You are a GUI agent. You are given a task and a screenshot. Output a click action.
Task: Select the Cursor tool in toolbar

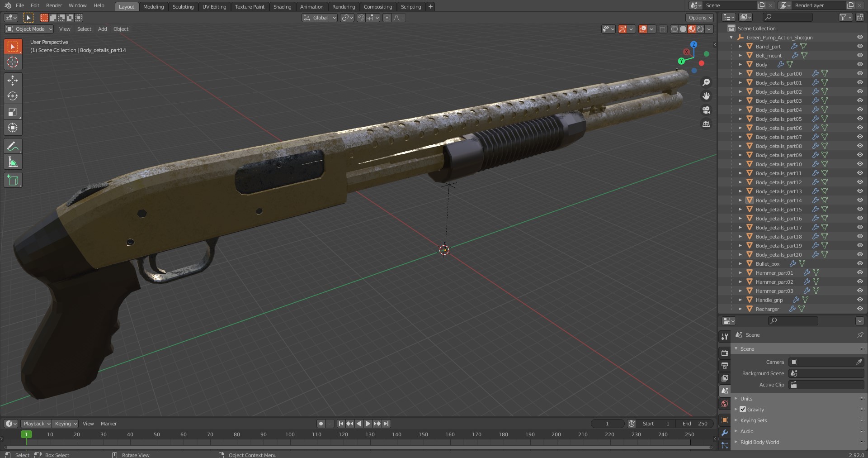point(13,62)
